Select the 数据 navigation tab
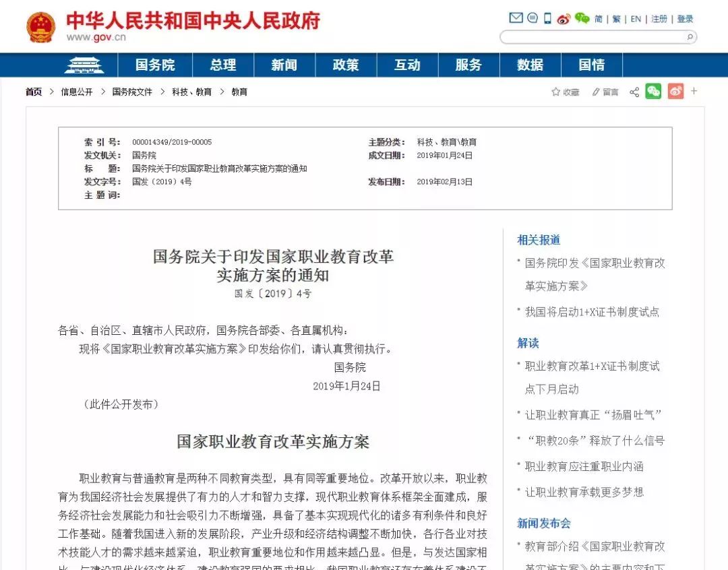Image resolution: width=728 pixels, height=570 pixels. [530, 65]
